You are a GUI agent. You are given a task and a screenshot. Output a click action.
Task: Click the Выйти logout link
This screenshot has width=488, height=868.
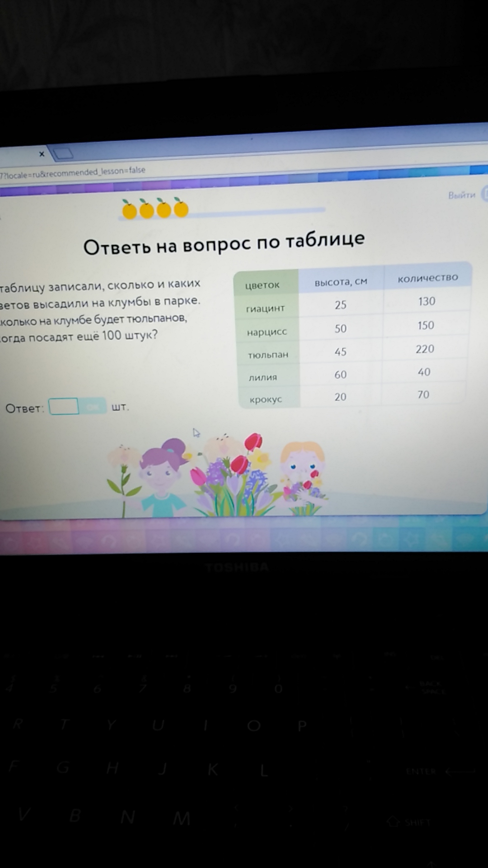pos(461,195)
